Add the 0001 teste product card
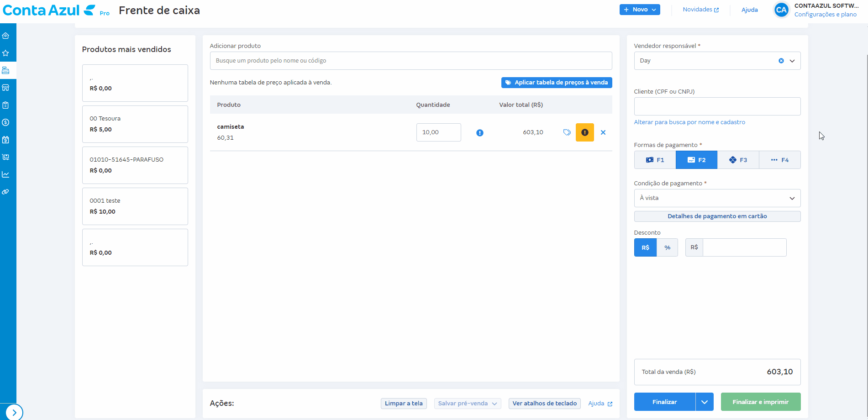The height and width of the screenshot is (420, 868). pos(135,206)
